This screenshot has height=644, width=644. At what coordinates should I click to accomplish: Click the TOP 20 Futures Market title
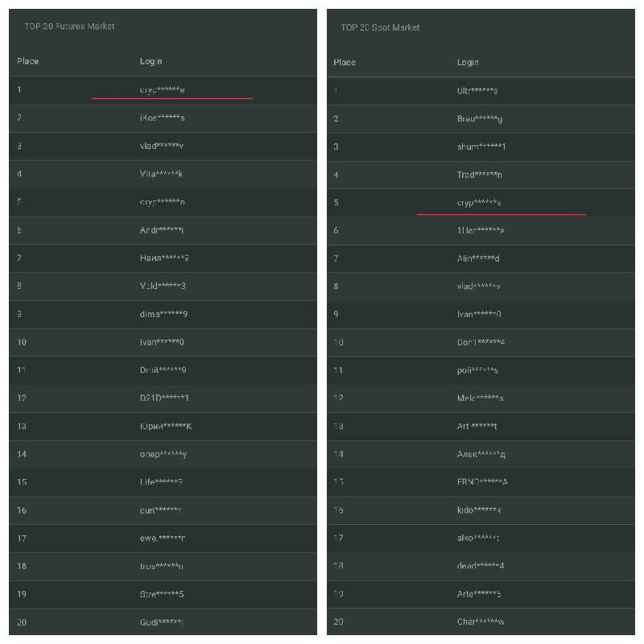[x=69, y=27]
